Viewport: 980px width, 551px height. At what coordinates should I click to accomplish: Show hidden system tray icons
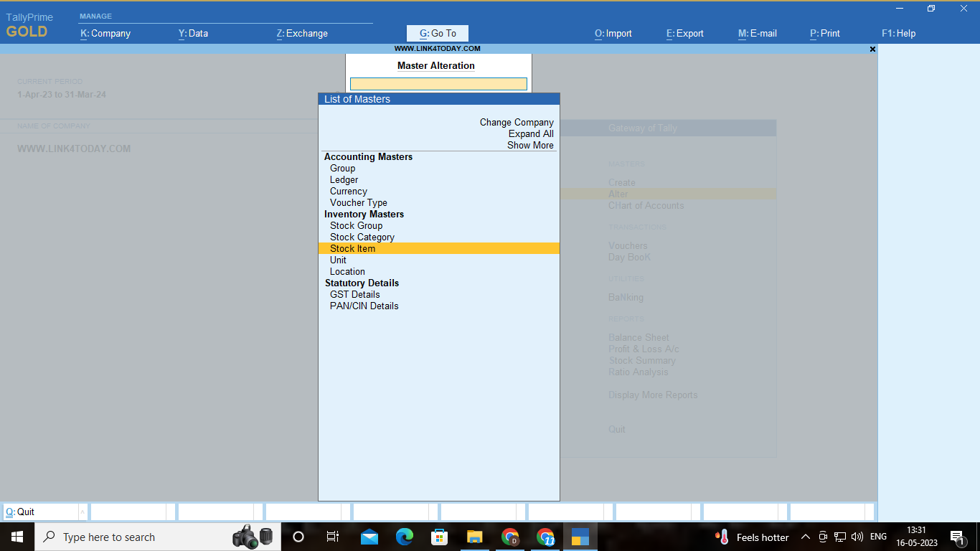(x=806, y=537)
